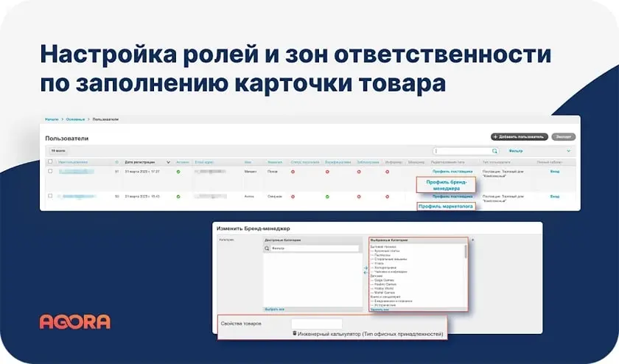Click row 30 red staff status icon
This screenshot has width=619, height=364.
coord(293,197)
